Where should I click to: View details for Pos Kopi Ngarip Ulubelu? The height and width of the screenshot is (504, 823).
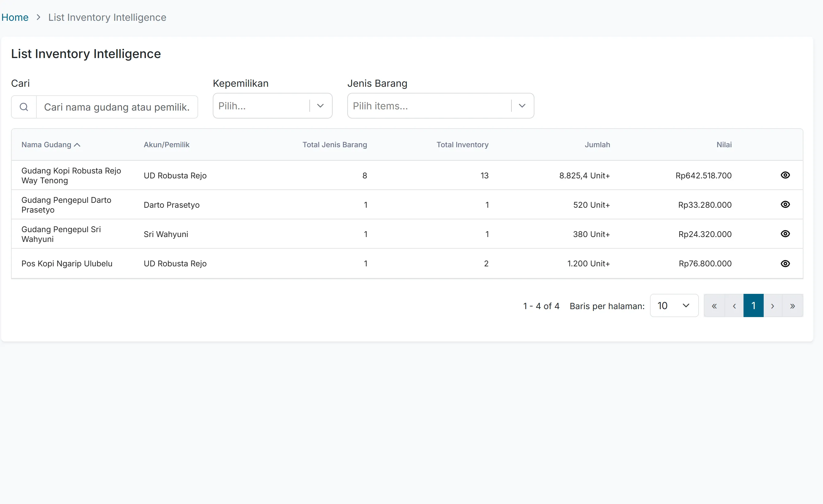[785, 263]
